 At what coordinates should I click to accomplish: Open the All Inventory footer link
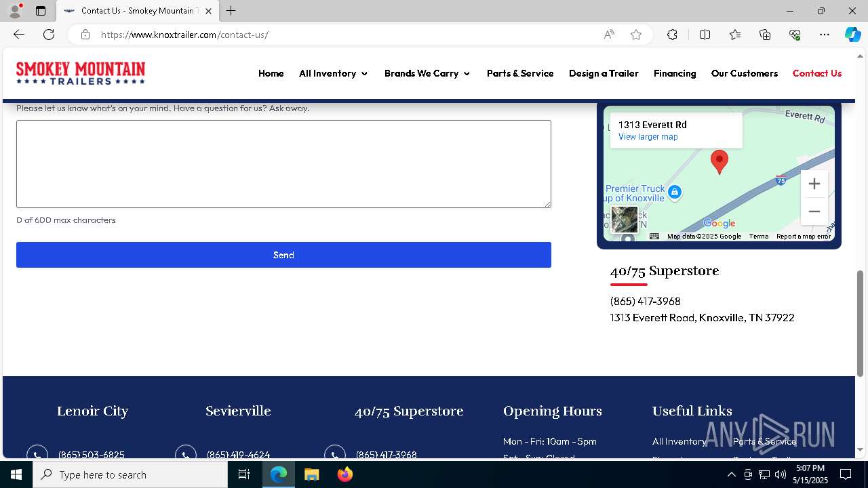click(x=679, y=441)
